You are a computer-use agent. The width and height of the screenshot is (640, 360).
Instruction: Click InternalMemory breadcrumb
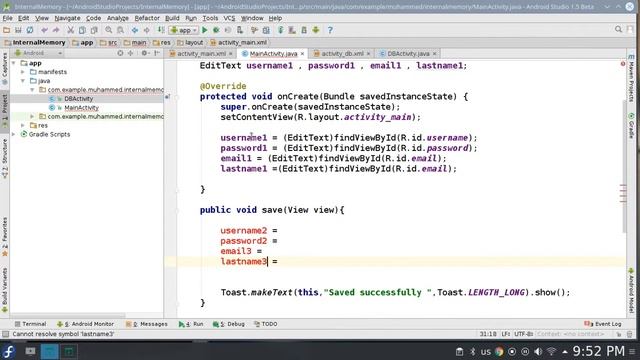pyautogui.click(x=35, y=42)
